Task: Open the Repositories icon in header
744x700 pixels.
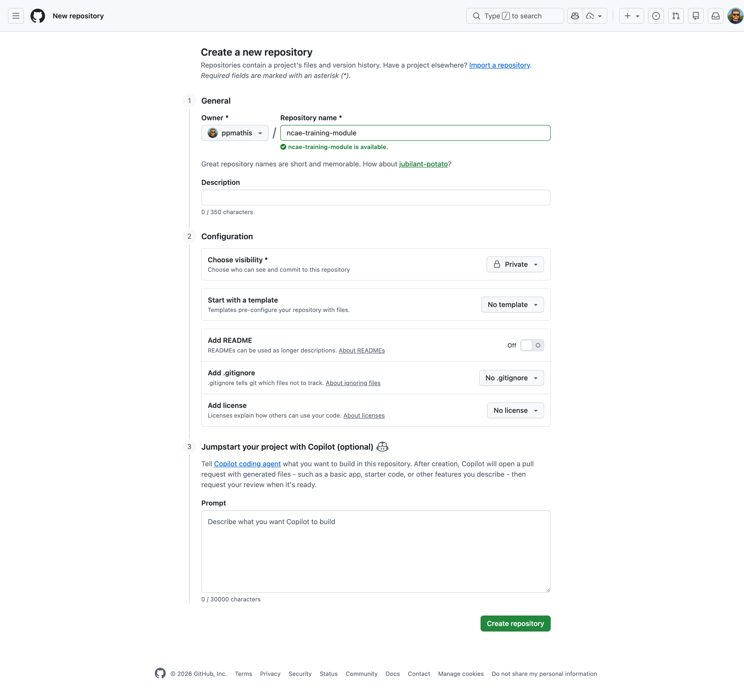Action: (695, 16)
